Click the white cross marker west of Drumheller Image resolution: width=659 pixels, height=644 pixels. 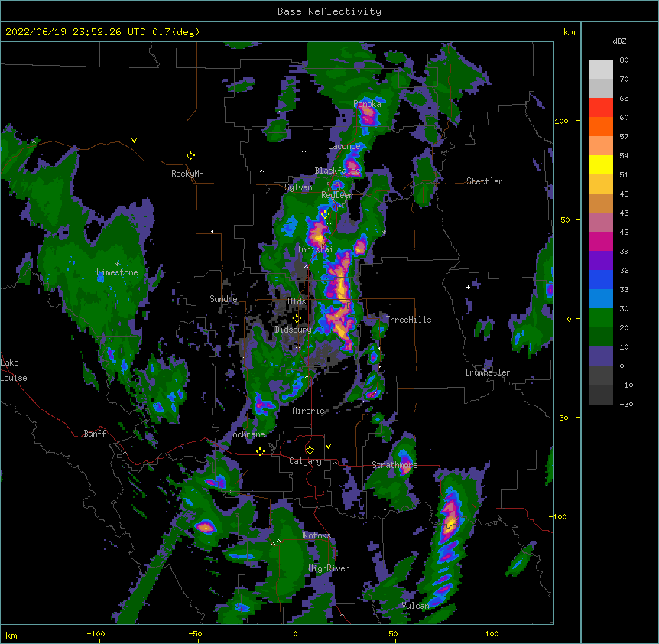coord(468,287)
